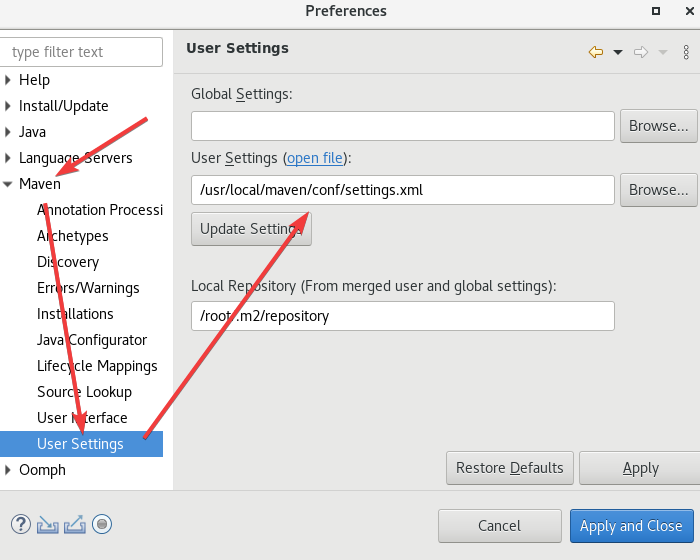Open the user settings file link

coord(315,158)
